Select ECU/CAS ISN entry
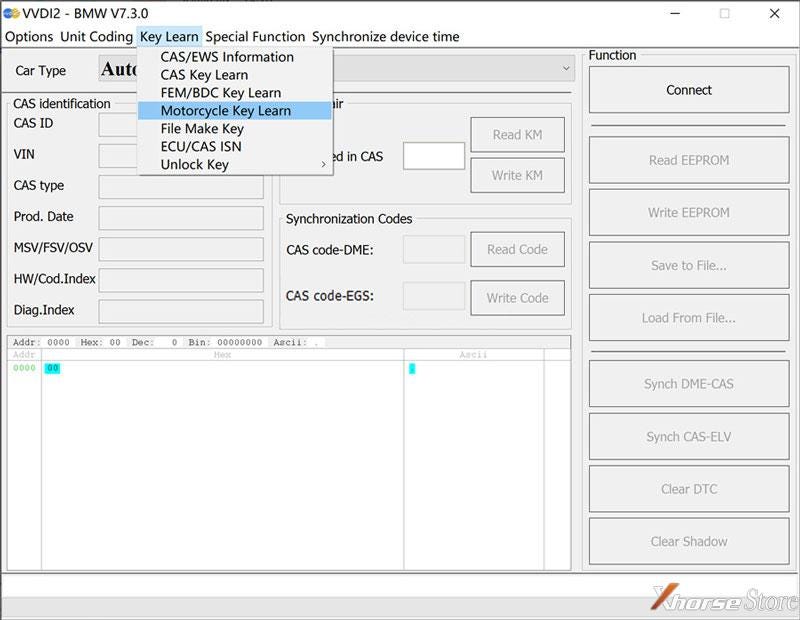The width and height of the screenshot is (800, 620). coord(235,146)
